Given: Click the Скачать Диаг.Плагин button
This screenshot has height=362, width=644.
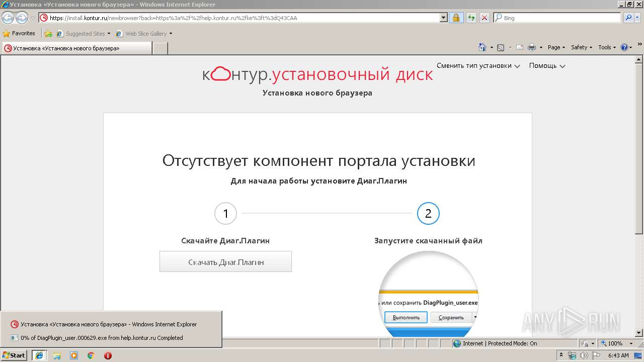Looking at the screenshot, I should pyautogui.click(x=225, y=262).
